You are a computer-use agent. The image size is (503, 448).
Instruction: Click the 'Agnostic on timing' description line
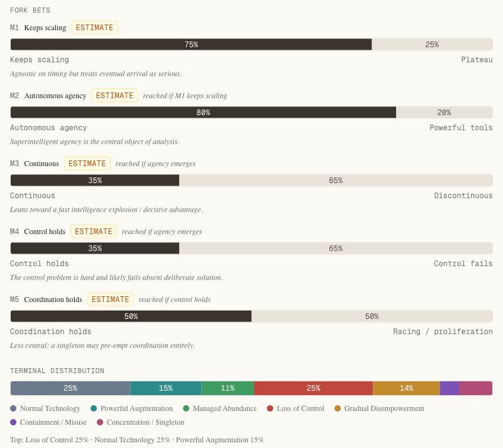pos(96,74)
